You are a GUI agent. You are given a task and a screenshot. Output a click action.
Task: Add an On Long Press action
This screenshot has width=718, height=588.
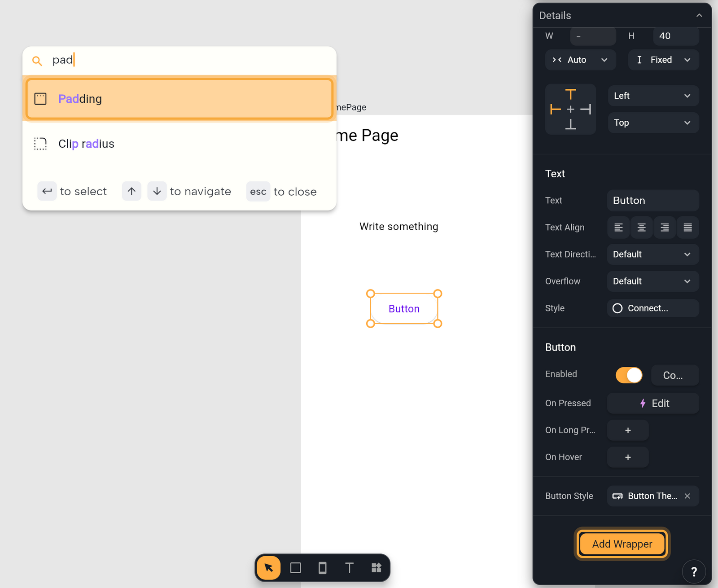(x=628, y=430)
